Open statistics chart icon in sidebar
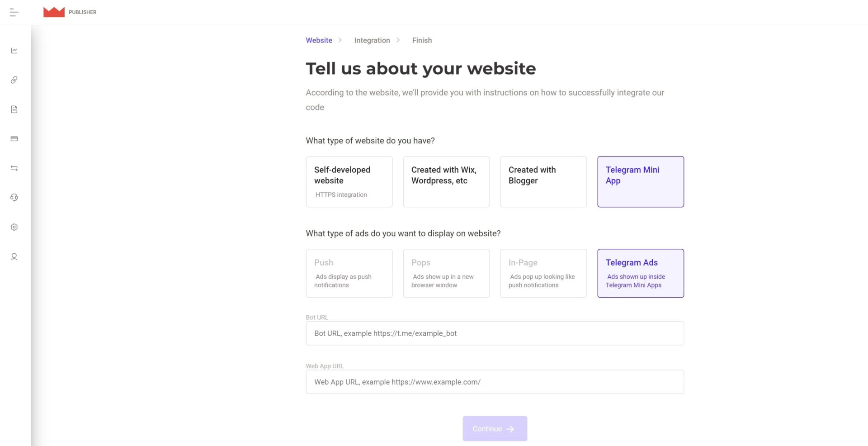This screenshot has width=868, height=446. (x=14, y=51)
